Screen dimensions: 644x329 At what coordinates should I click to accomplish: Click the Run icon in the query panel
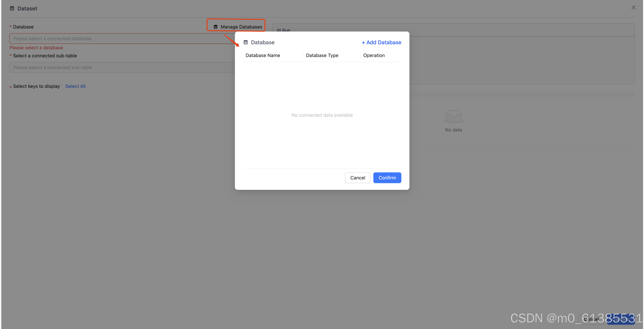(x=279, y=30)
